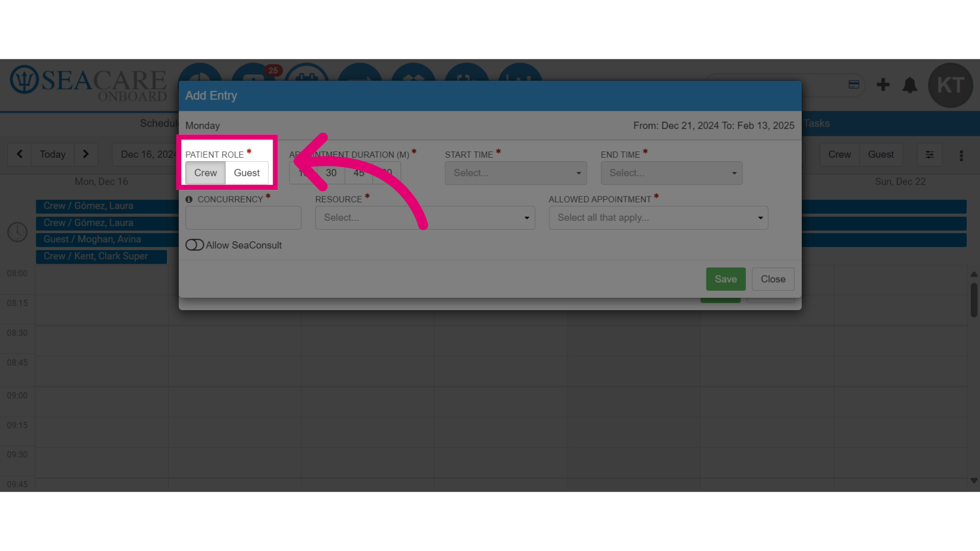Filter background calendar by Guest
This screenshot has height=551, width=980.
880,155
